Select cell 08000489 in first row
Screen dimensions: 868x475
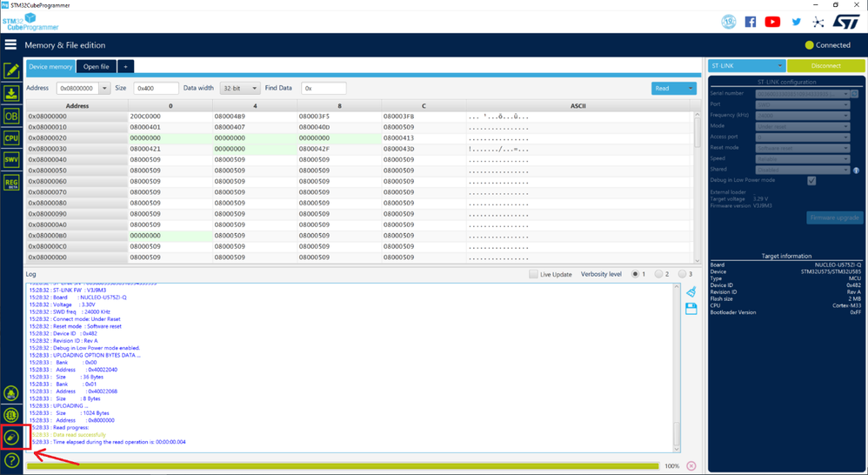255,117
